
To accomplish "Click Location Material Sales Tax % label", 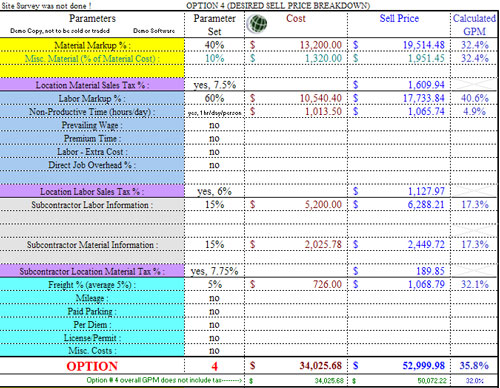I will click(92, 85).
